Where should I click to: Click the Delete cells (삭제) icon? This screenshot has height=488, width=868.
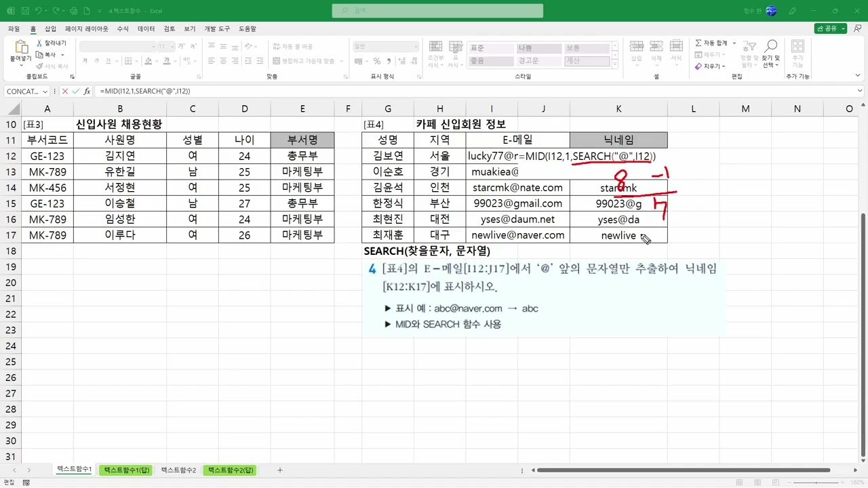pyautogui.click(x=656, y=45)
